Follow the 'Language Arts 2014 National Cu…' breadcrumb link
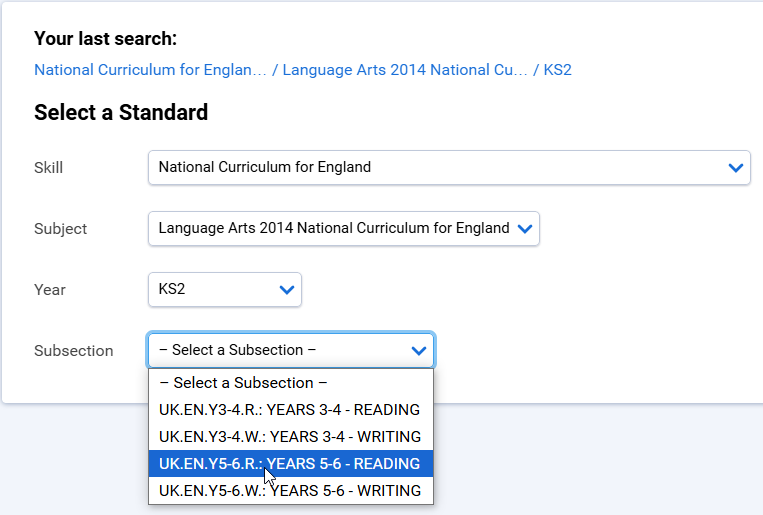Viewport: 763px width, 515px height. pyautogui.click(x=405, y=70)
